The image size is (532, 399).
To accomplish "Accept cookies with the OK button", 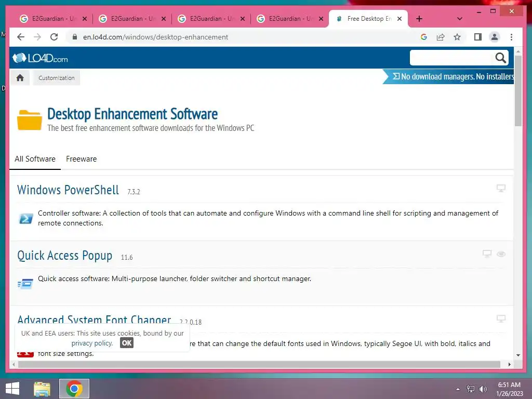I will tap(127, 343).
